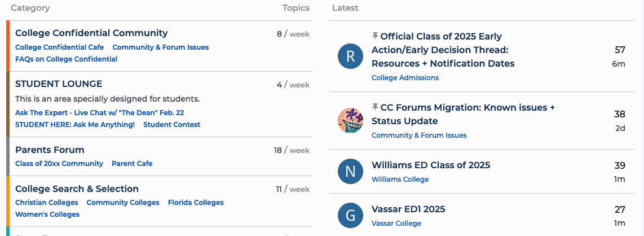Click the pin icon beside Official Class of 2025
The width and height of the screenshot is (644, 236).
click(x=375, y=36)
